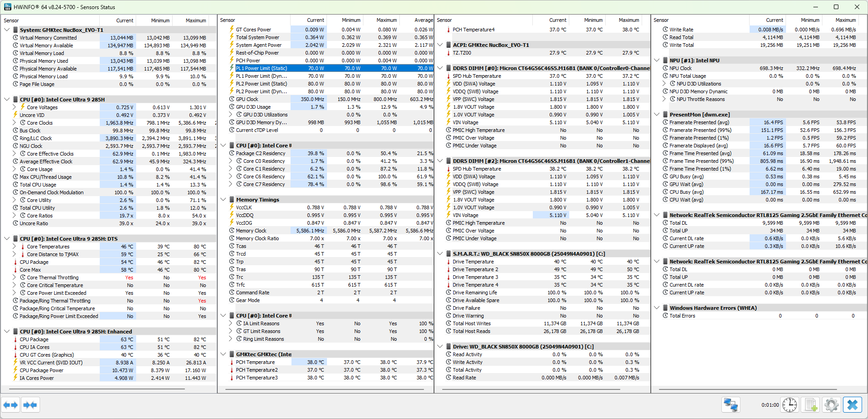The image size is (868, 419).
Task: Click the clock reset timer icon
Action: pyautogui.click(x=789, y=405)
